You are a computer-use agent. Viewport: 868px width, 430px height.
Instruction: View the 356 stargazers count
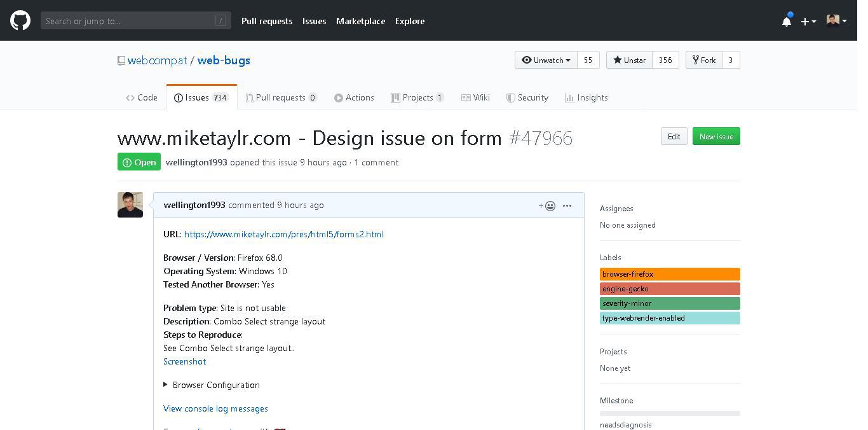pyautogui.click(x=665, y=60)
